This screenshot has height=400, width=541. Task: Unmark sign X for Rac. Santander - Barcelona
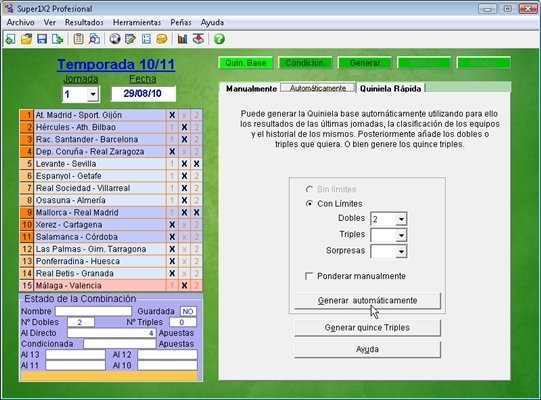184,139
